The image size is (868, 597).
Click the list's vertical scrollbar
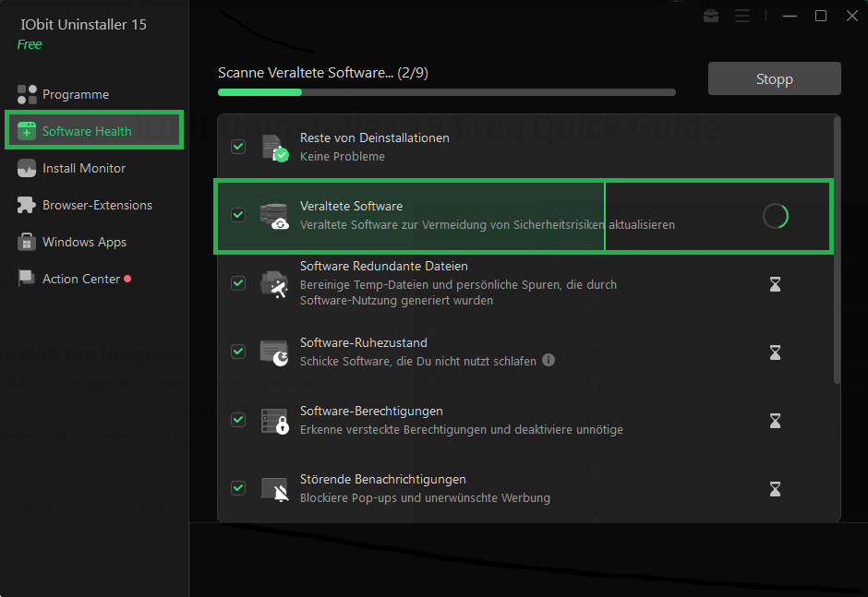click(x=837, y=249)
